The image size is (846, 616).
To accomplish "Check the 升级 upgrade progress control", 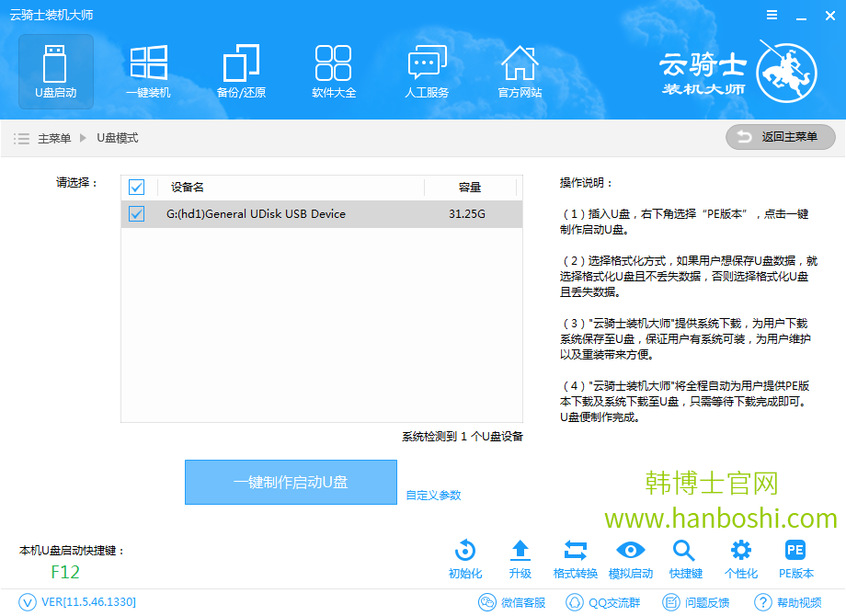I will tap(520, 556).
